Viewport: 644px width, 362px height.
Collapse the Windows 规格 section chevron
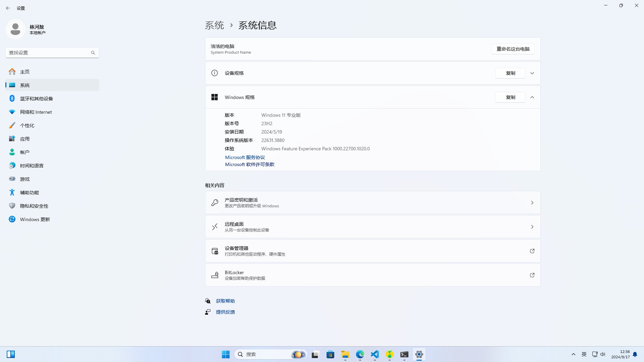[x=532, y=97]
